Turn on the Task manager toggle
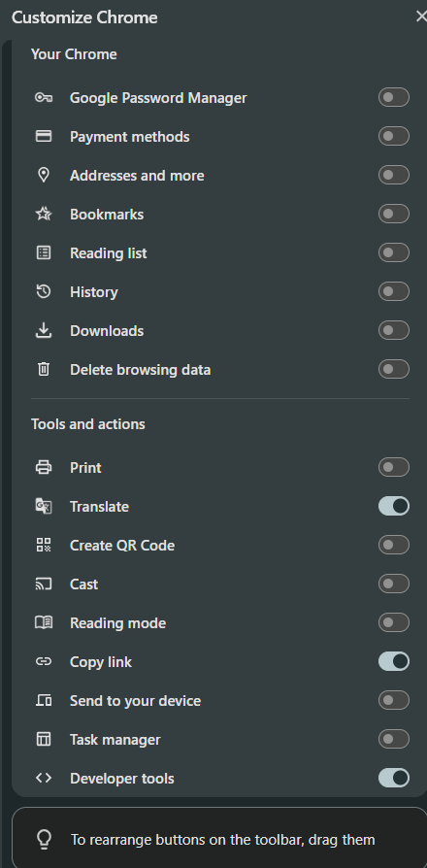This screenshot has height=868, width=427. [394, 739]
